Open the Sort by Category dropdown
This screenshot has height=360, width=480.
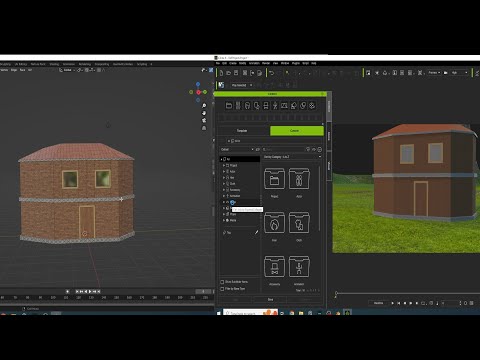292,157
